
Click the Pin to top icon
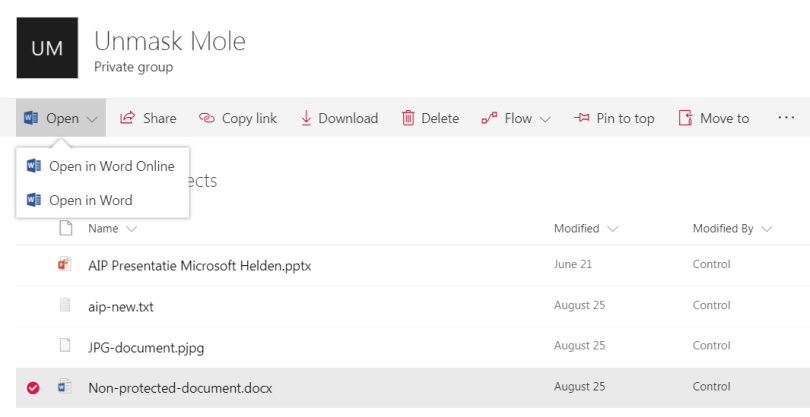(582, 118)
